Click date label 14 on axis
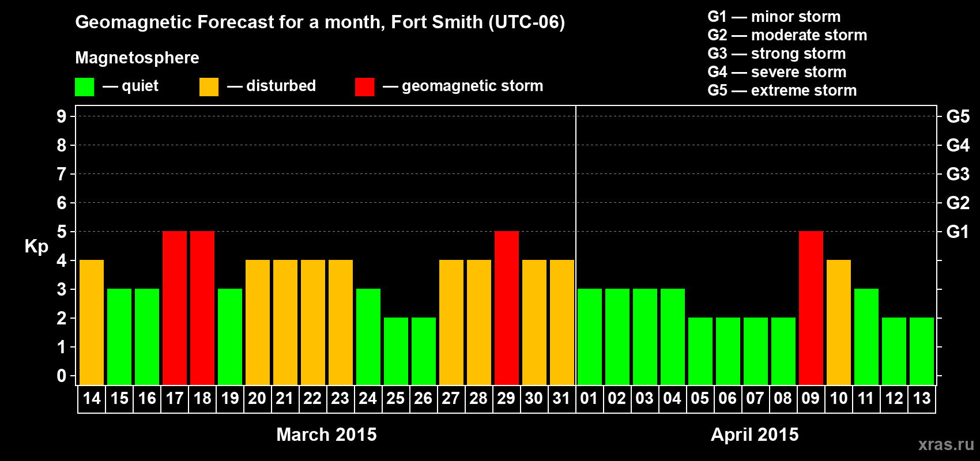 [92, 399]
